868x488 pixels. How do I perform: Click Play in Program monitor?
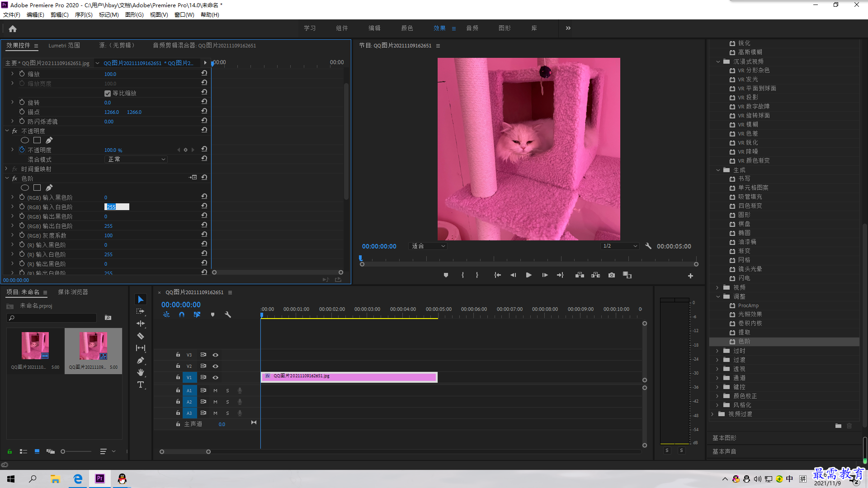point(528,275)
